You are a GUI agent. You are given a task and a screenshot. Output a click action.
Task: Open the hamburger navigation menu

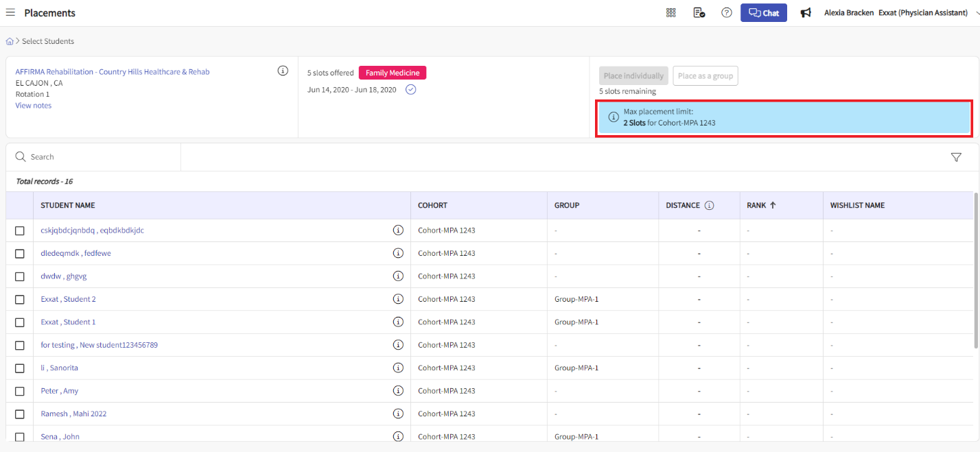(10, 13)
